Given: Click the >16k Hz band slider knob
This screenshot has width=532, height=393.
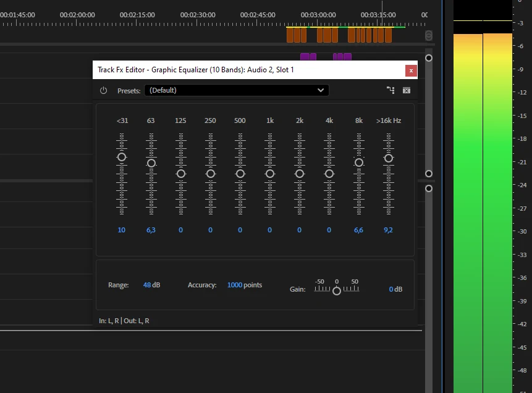Looking at the screenshot, I should [389, 158].
